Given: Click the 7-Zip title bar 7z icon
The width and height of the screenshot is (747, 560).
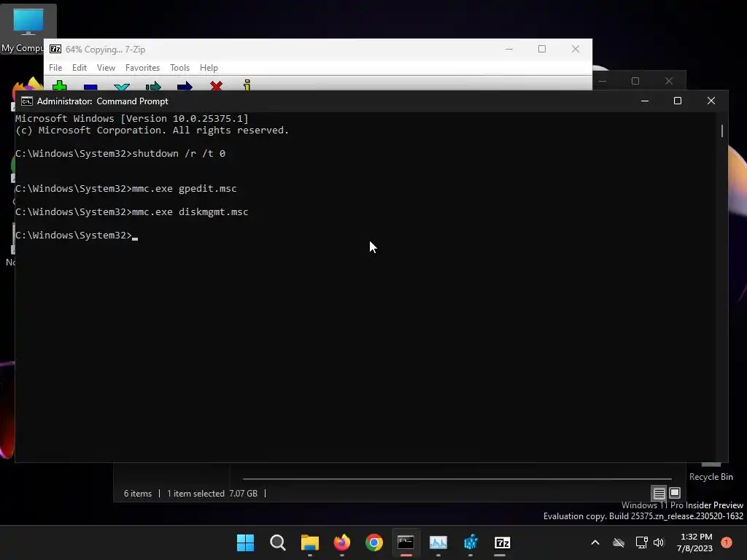Looking at the screenshot, I should tap(55, 49).
